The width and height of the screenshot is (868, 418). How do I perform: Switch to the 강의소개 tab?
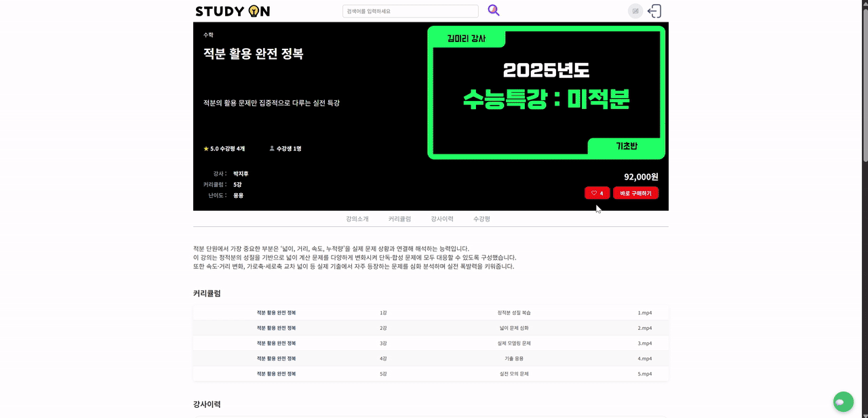click(x=357, y=218)
